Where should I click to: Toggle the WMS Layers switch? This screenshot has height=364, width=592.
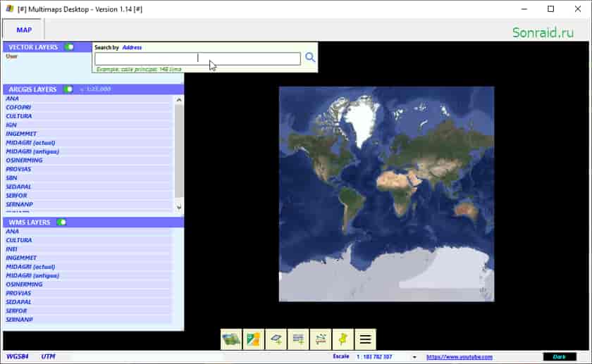tap(61, 222)
